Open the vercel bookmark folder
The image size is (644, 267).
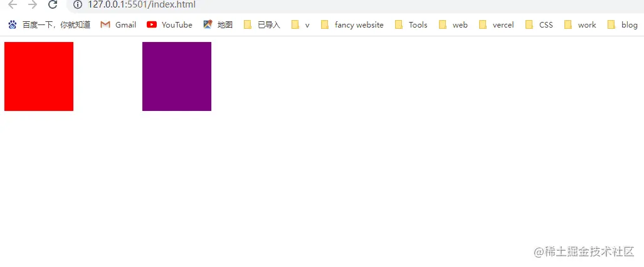coord(496,24)
